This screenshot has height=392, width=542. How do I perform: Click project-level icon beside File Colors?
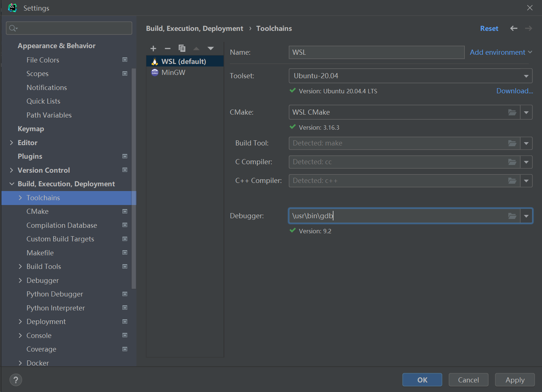[125, 60]
